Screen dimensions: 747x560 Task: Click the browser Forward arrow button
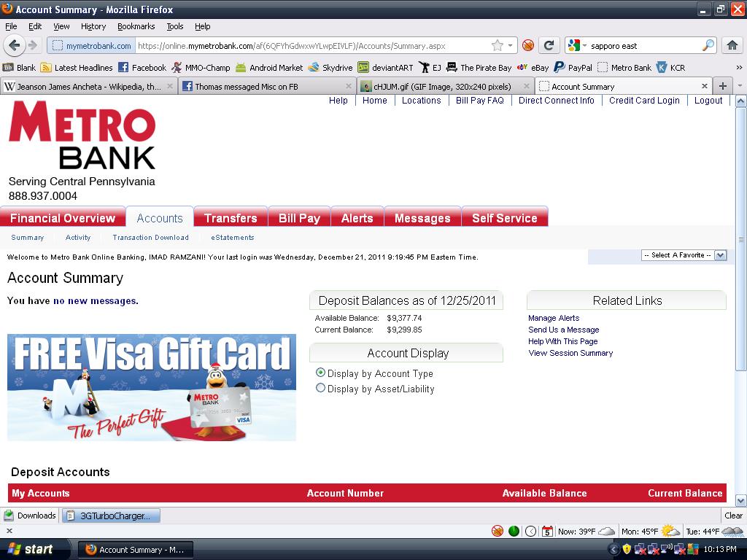(32, 45)
